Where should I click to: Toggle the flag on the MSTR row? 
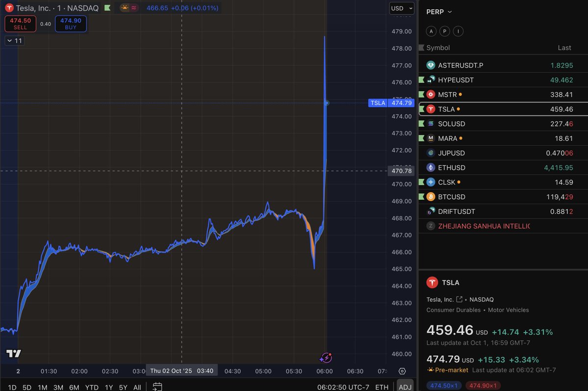point(421,94)
